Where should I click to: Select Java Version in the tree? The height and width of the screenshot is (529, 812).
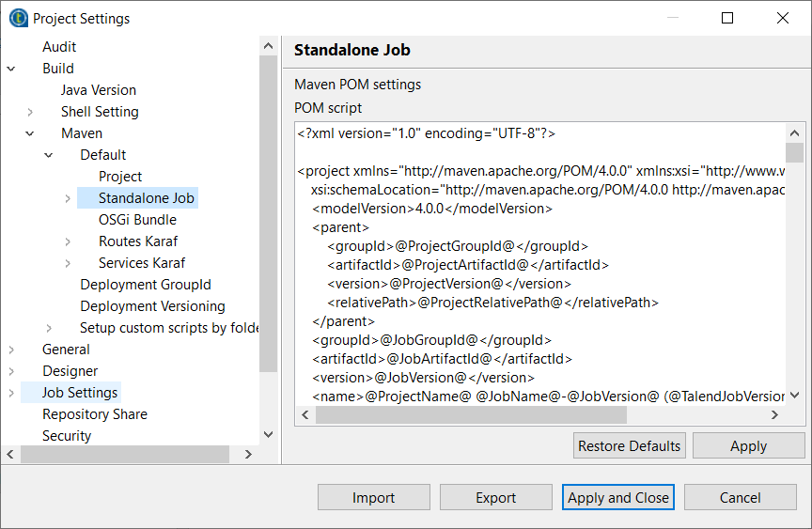99,90
